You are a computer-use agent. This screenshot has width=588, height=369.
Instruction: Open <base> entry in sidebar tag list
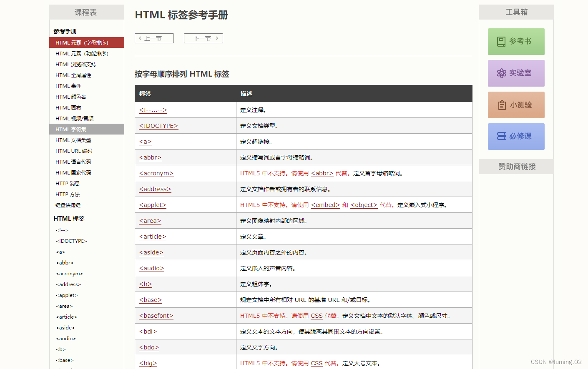point(65,360)
